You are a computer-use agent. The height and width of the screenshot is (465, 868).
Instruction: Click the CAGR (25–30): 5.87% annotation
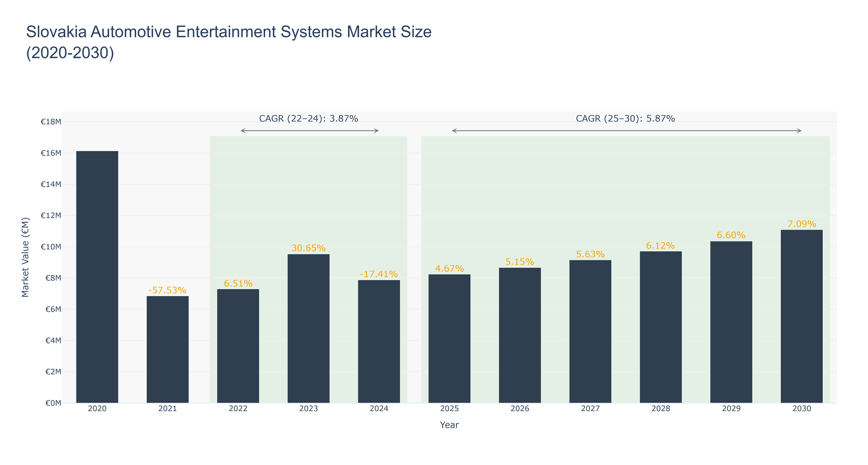point(625,119)
